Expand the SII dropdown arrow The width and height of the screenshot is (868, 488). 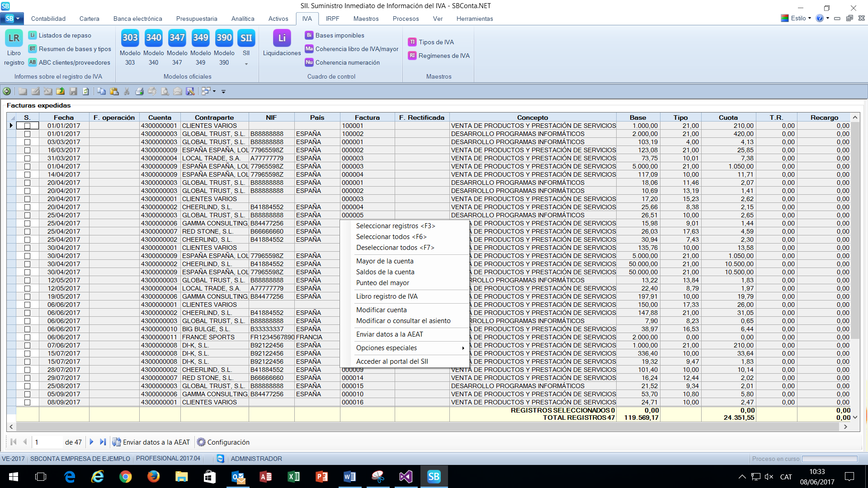coord(246,64)
